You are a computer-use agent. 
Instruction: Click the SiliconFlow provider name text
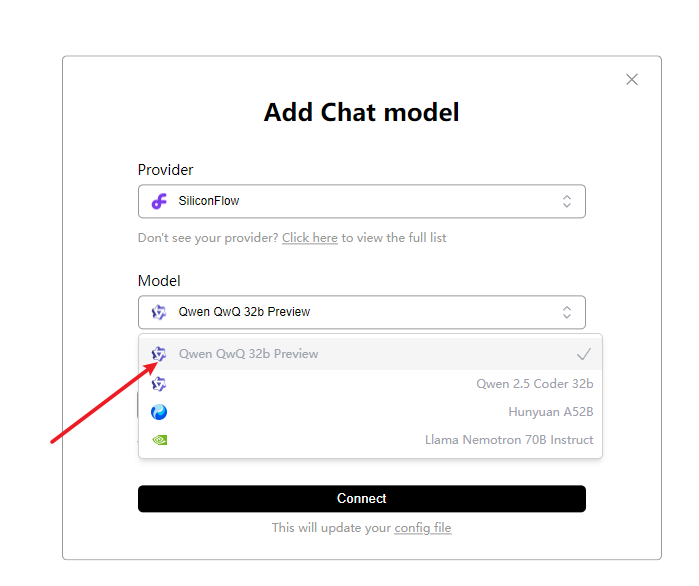pos(209,201)
